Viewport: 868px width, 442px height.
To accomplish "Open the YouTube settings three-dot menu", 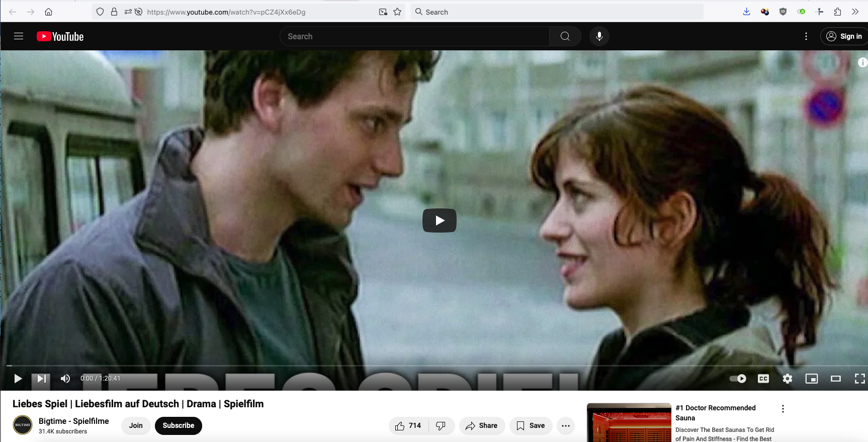I will [806, 36].
